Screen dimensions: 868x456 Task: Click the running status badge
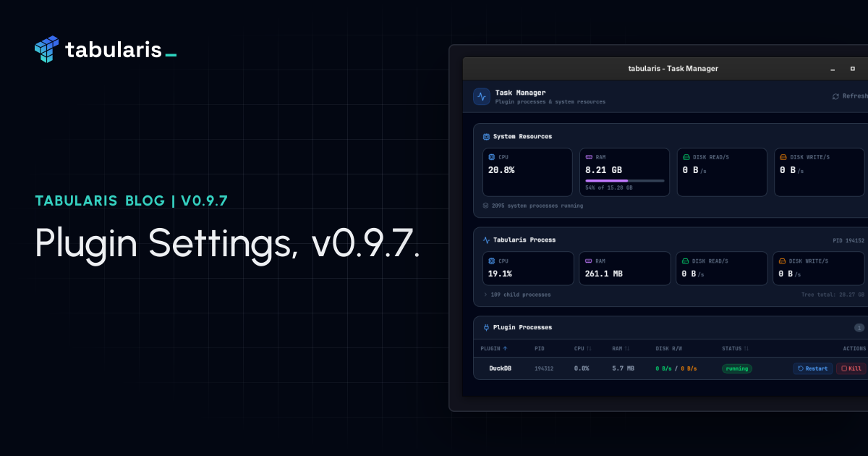point(737,368)
